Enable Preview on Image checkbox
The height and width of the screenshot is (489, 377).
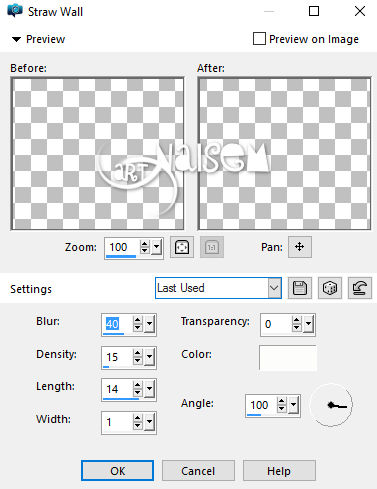point(259,39)
